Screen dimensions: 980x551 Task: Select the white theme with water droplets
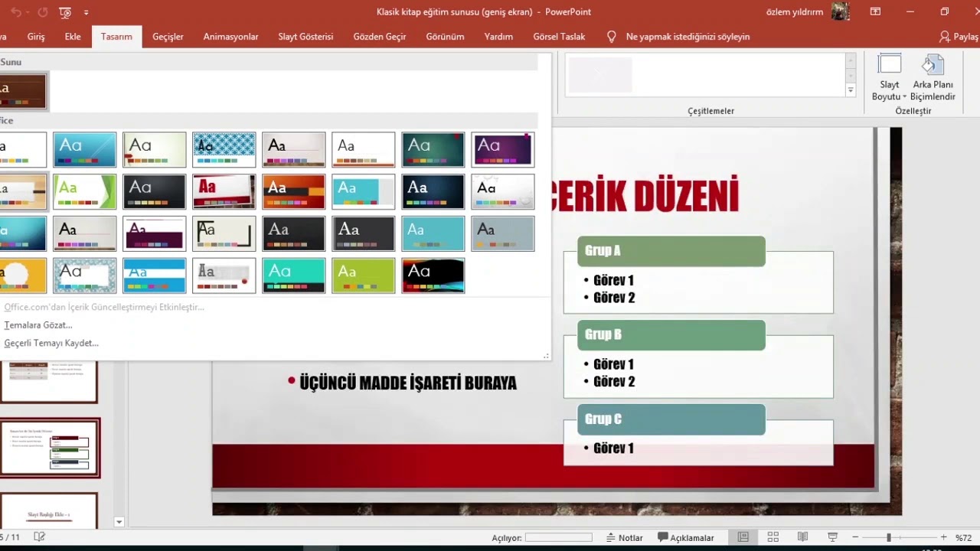[x=503, y=192]
